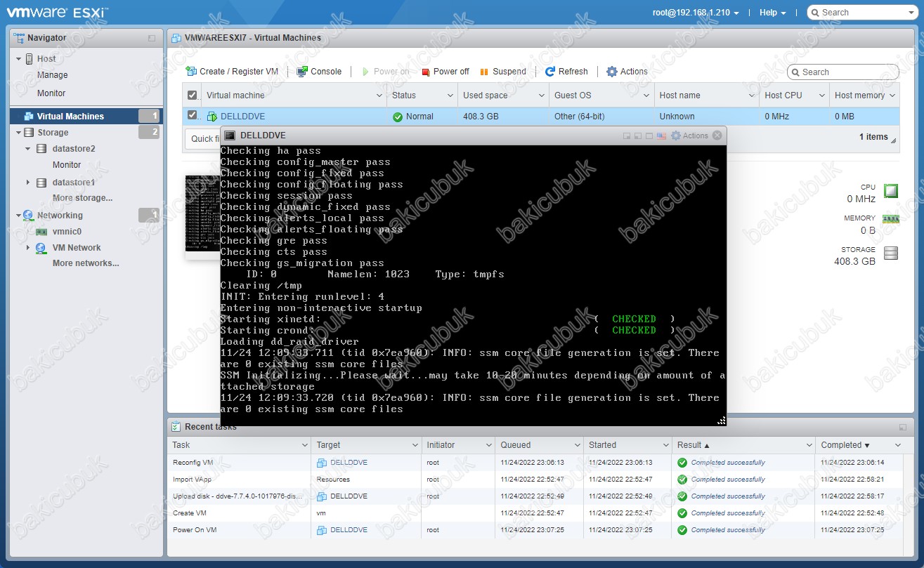Click the vmnic0 network adapter icon

click(41, 231)
